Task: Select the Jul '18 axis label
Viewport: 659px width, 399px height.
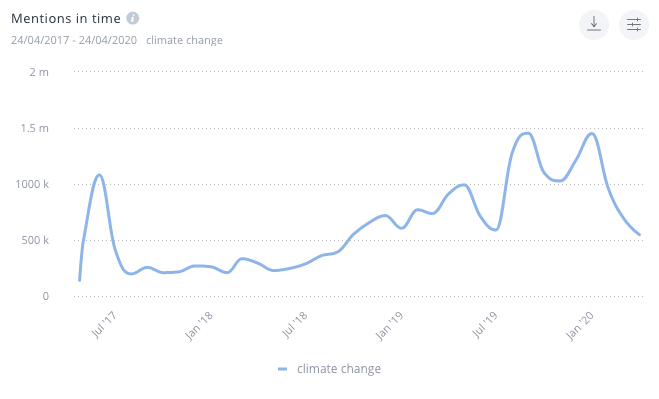Action: [295, 325]
